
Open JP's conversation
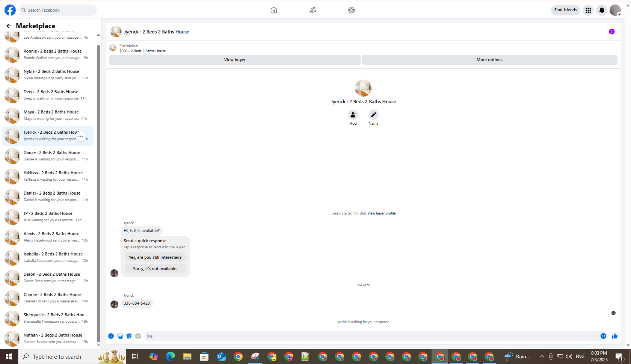coord(48,217)
